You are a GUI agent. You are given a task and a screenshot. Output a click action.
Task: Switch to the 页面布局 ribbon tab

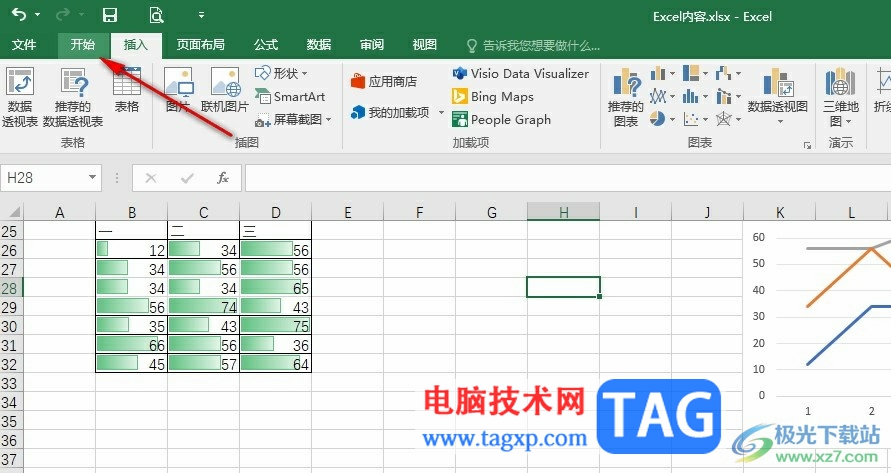201,45
